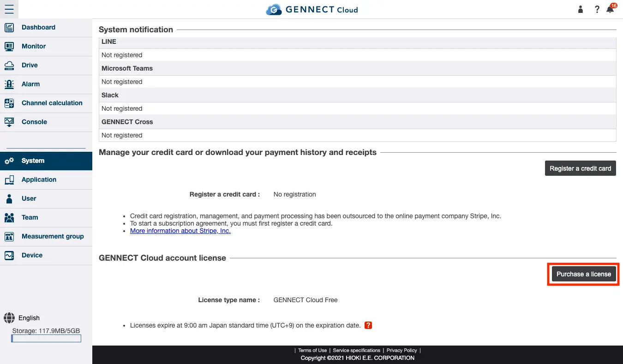The height and width of the screenshot is (364, 623).
Task: Open the Measurement group page
Action: [x=46, y=237]
